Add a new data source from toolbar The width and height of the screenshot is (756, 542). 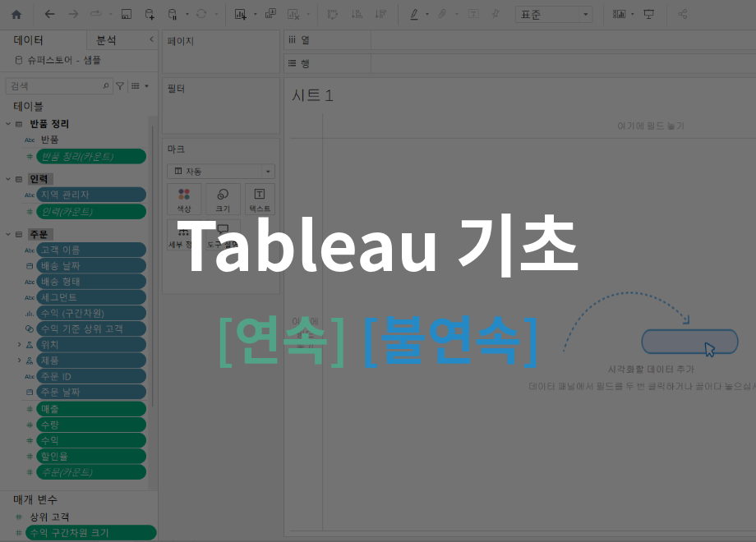click(x=149, y=15)
